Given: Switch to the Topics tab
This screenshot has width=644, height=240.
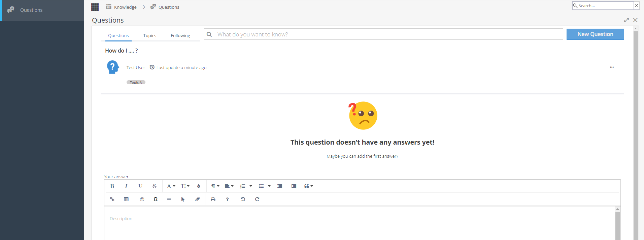Looking at the screenshot, I should [x=150, y=35].
